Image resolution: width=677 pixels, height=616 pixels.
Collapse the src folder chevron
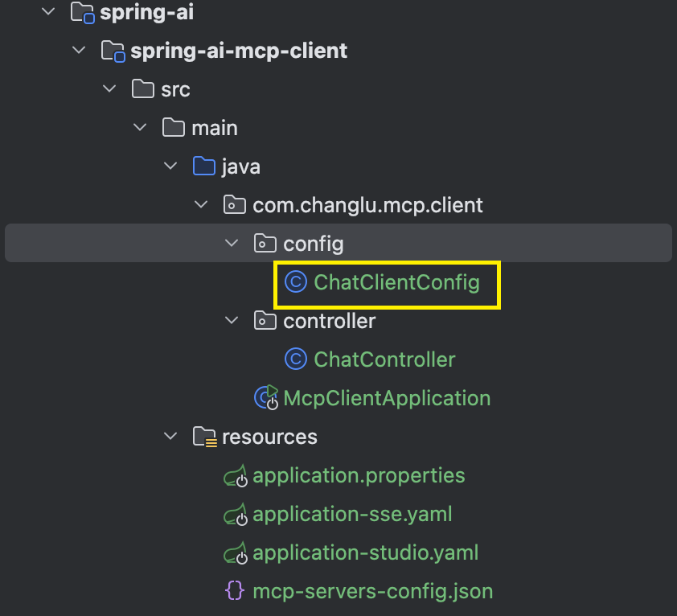click(109, 89)
